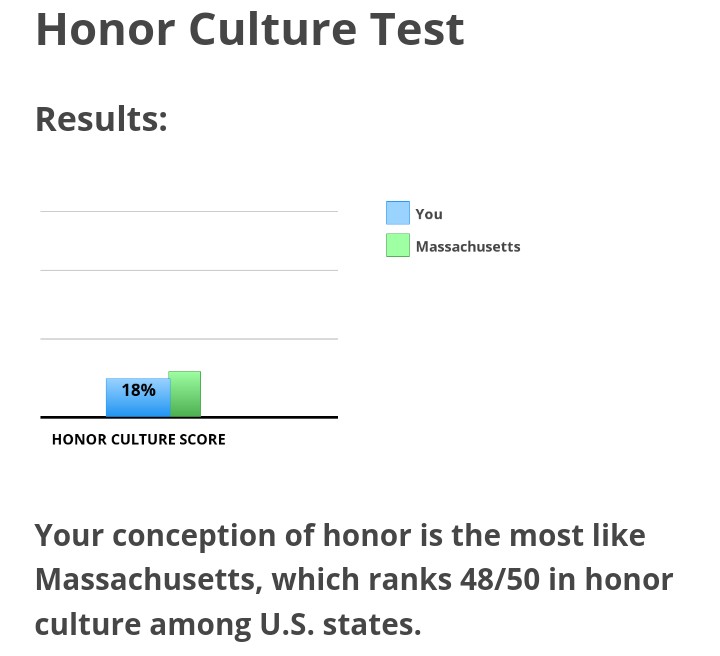
Task: Click the 'culture among' text in summary
Action: pos(143,625)
